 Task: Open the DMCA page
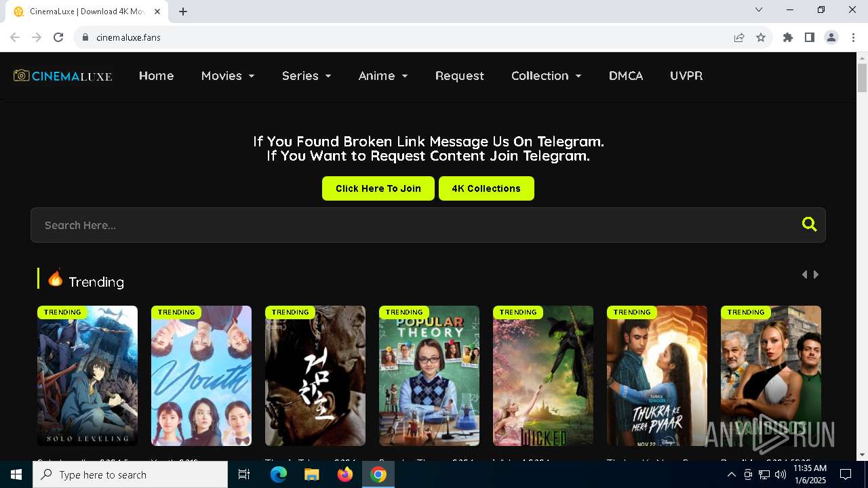626,75
